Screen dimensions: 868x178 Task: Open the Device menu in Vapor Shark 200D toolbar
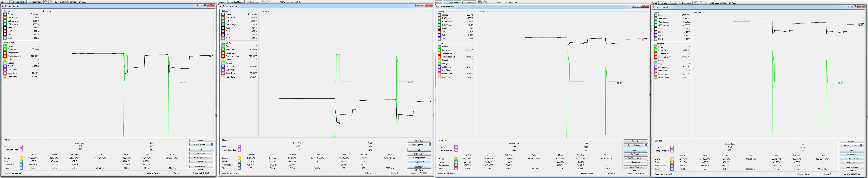tap(654, 3)
